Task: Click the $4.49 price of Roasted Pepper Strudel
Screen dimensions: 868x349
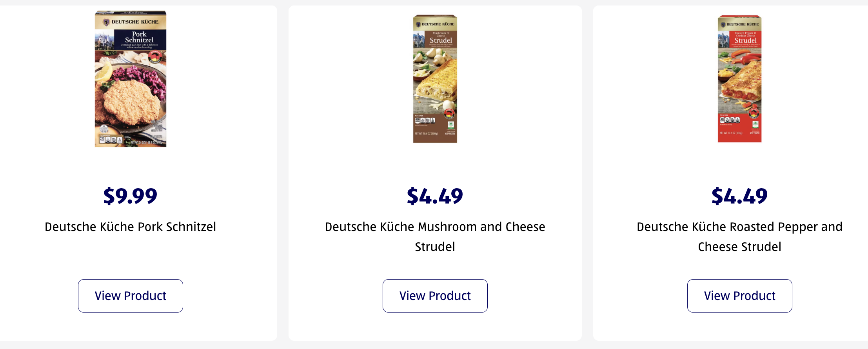Action: tap(739, 196)
